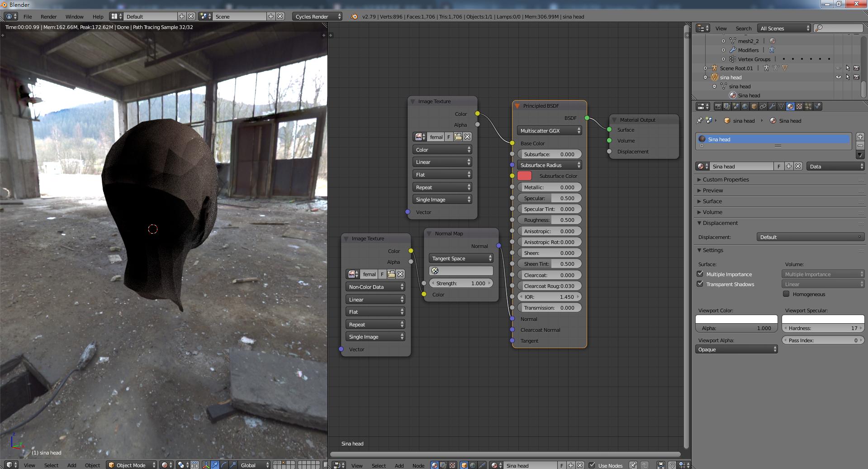Open Physics properties tab

point(817,106)
